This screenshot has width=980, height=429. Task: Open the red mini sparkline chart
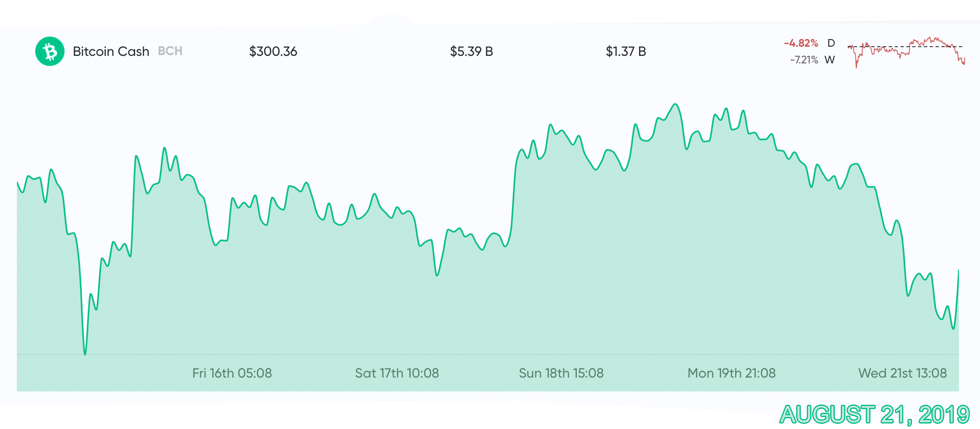pos(906,52)
